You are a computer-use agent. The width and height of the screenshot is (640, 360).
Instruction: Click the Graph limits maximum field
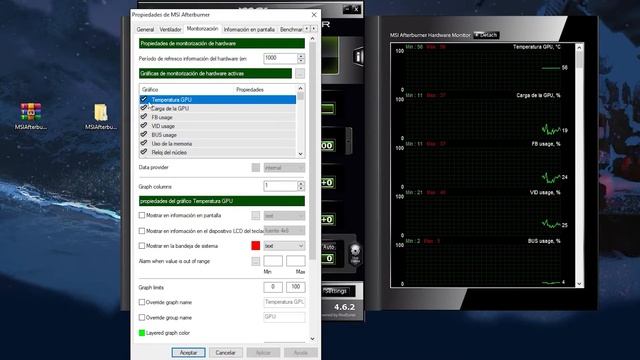296,287
